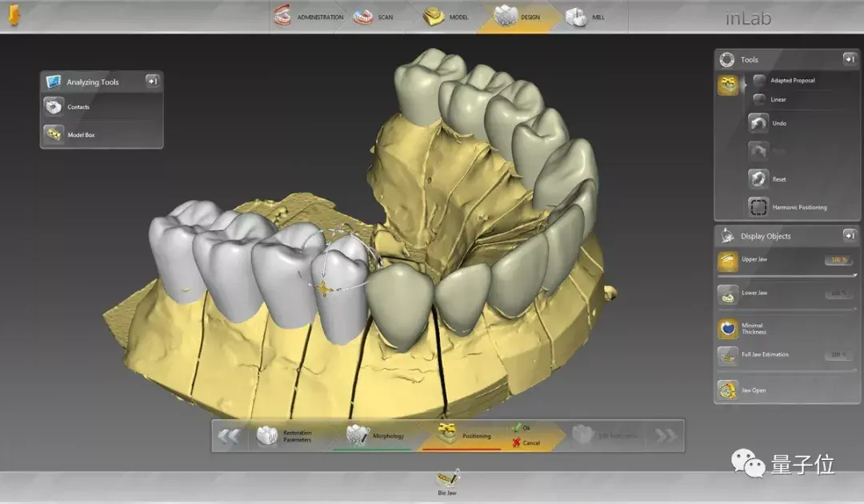Image resolution: width=864 pixels, height=504 pixels.
Task: Collapse the Analyzing Tools panel
Action: (x=153, y=81)
